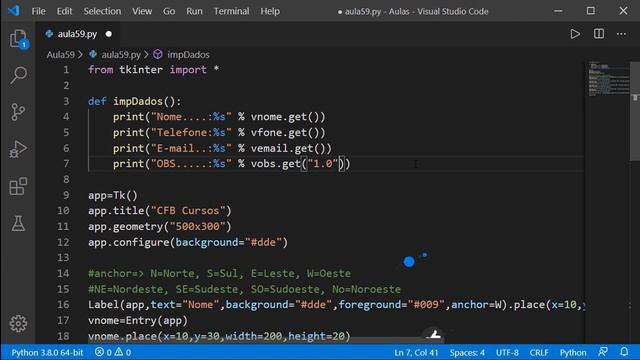Open the Help menu
Screen dimensions: 640x360
pos(270,11)
